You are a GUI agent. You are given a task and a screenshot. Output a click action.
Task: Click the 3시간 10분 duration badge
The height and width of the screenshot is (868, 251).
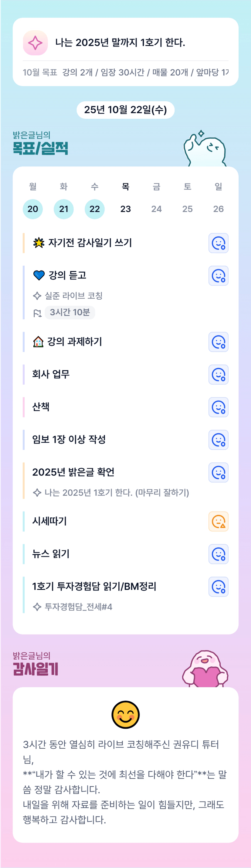tap(70, 312)
